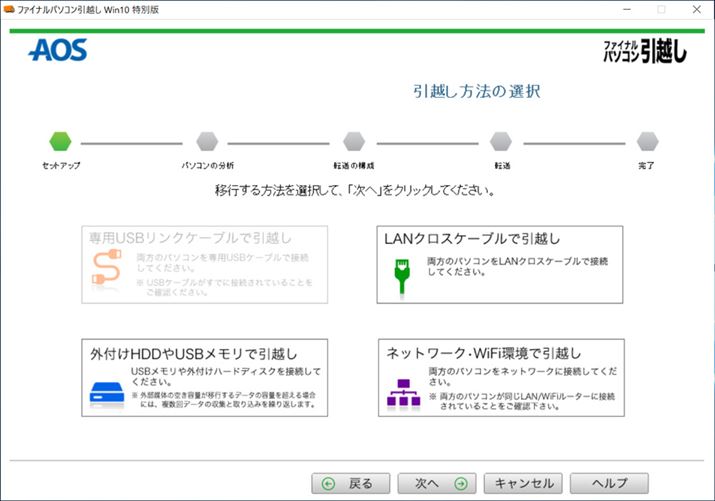Click the blue external hard drive icon
Image resolution: width=715 pixels, height=501 pixels.
107,393
